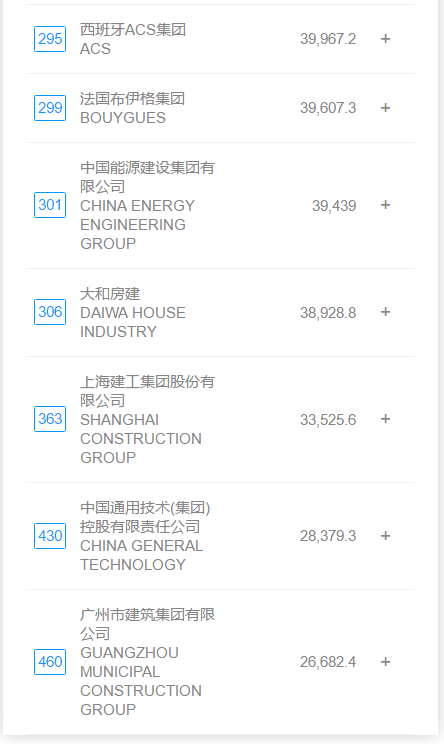
Task: Select the revenue value 39,439
Action: click(x=334, y=206)
